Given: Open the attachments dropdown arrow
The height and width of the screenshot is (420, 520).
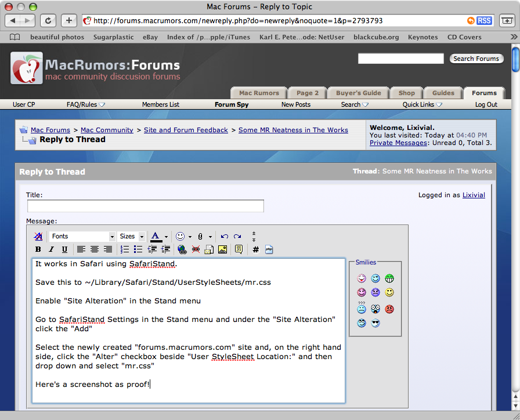Looking at the screenshot, I should 210,237.
